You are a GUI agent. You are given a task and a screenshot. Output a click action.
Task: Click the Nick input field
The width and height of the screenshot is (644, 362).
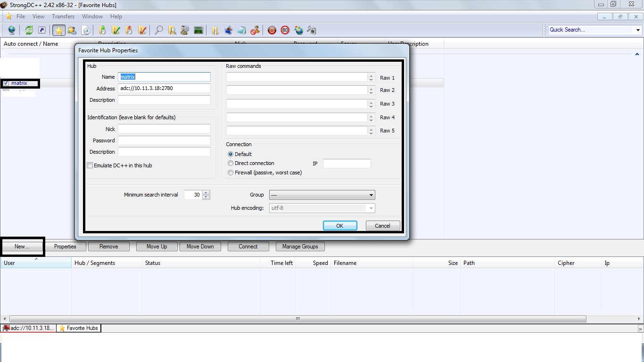[x=164, y=129]
